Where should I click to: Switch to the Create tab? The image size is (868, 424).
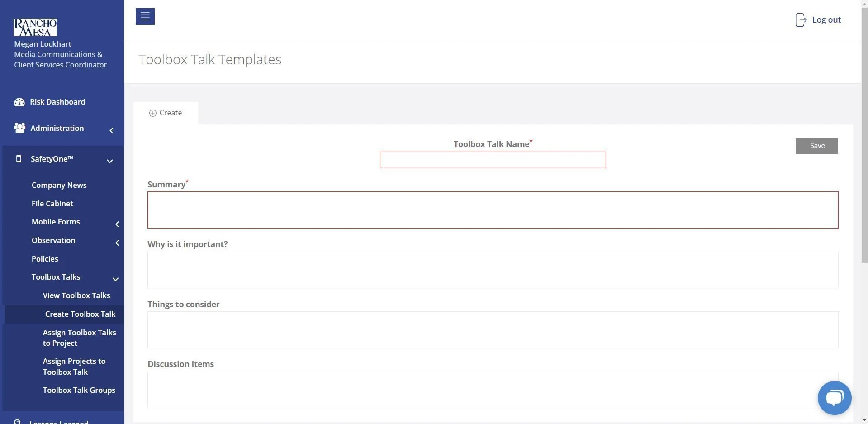coord(166,113)
